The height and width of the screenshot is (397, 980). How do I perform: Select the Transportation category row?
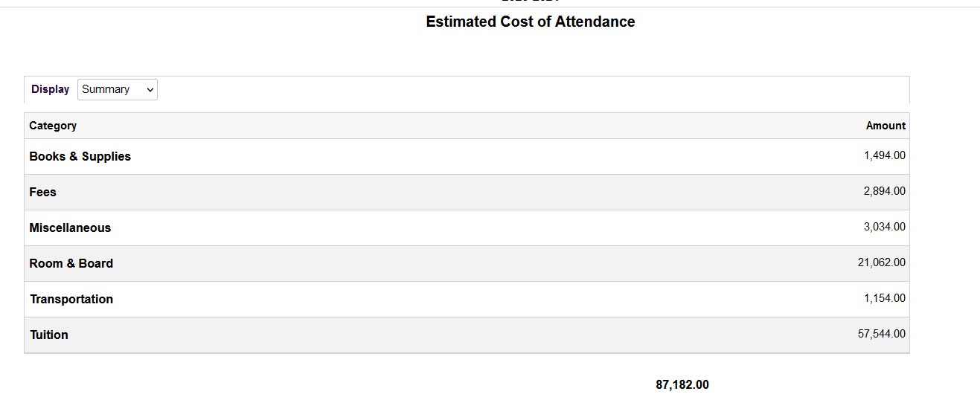click(x=71, y=299)
